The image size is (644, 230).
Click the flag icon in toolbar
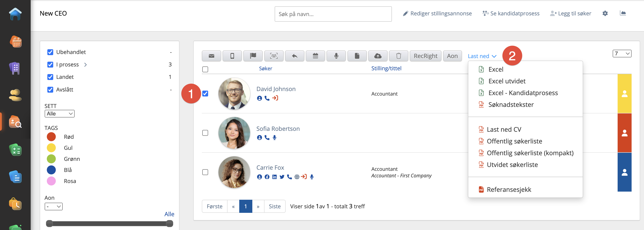[x=253, y=56]
